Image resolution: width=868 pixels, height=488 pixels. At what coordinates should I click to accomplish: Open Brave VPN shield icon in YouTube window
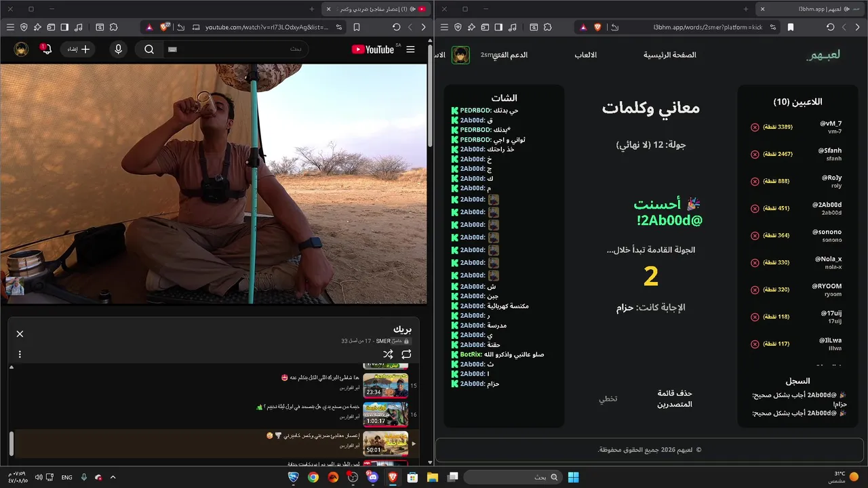click(24, 27)
